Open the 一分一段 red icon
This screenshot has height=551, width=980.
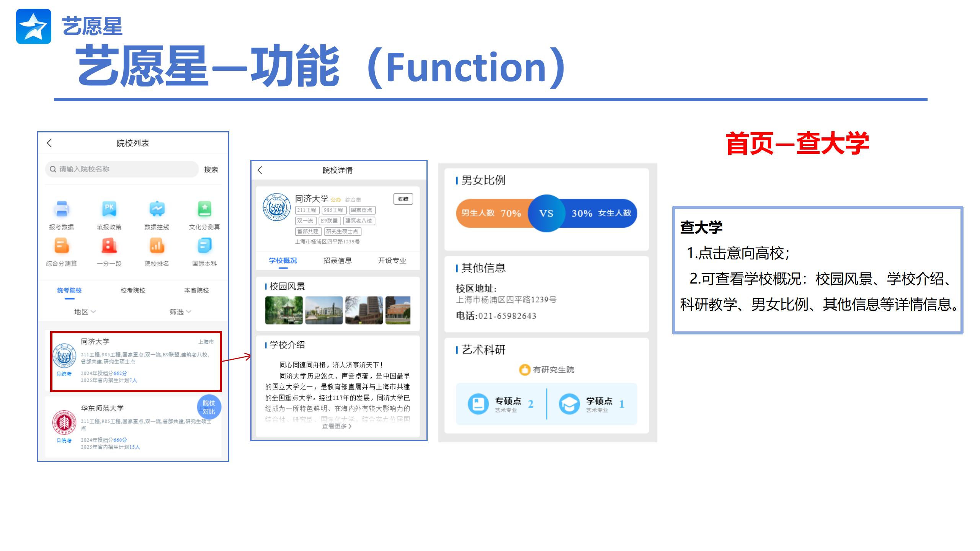[109, 246]
